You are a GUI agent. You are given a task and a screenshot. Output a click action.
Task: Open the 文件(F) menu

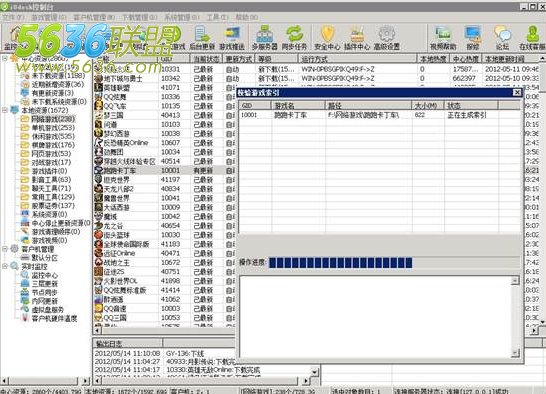(x=13, y=17)
